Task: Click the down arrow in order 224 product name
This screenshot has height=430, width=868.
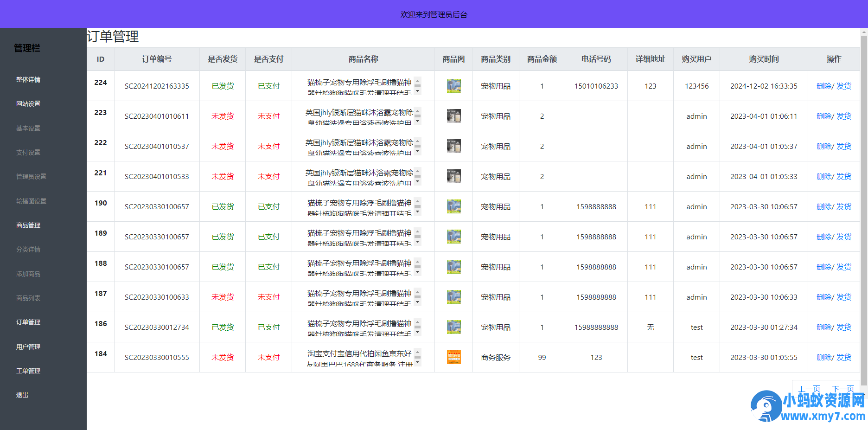Action: tap(418, 90)
